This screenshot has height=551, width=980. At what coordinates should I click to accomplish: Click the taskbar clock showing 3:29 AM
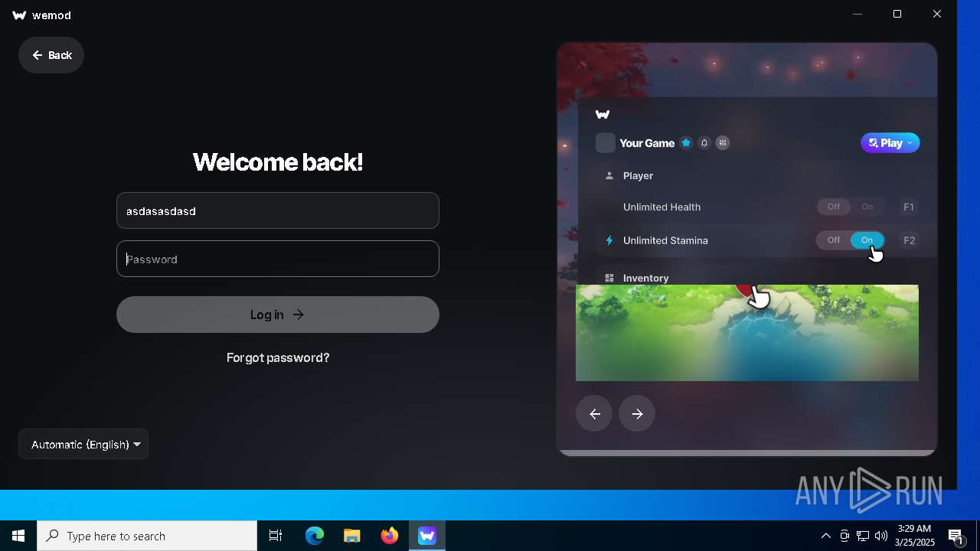coord(914,536)
